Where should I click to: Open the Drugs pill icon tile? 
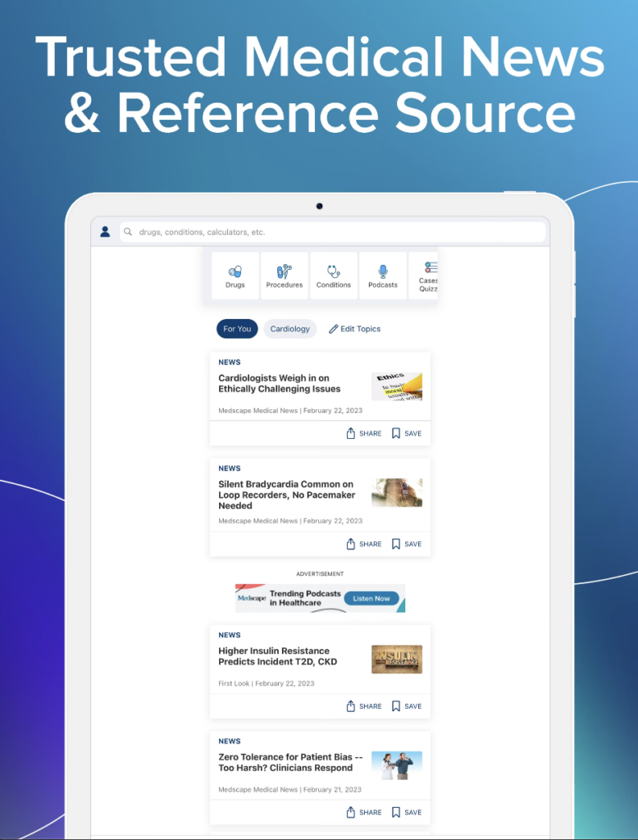click(235, 276)
